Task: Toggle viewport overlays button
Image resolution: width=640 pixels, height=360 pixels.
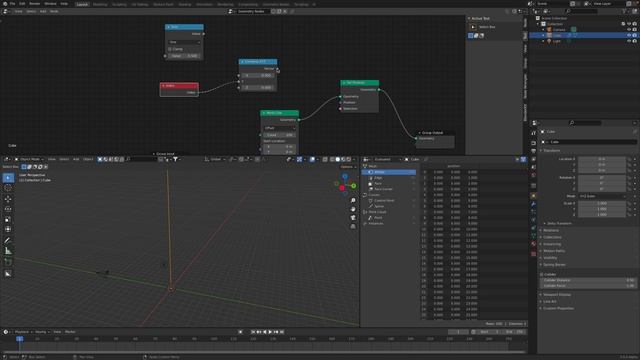Action: [x=312, y=159]
